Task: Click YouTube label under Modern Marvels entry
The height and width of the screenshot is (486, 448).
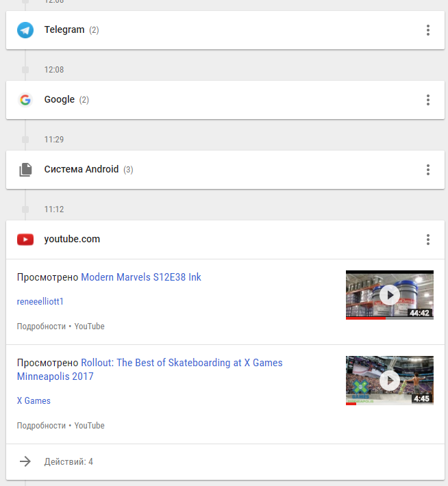Action: pyautogui.click(x=89, y=327)
